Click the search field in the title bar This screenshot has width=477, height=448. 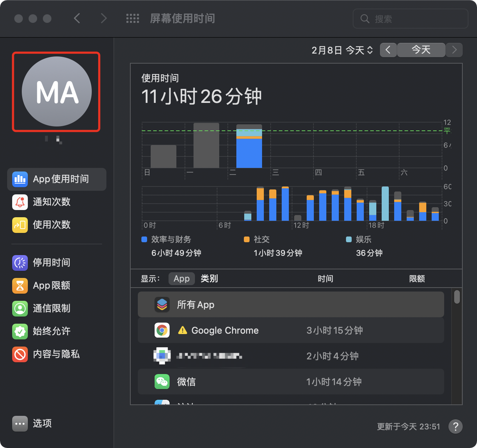coord(411,19)
